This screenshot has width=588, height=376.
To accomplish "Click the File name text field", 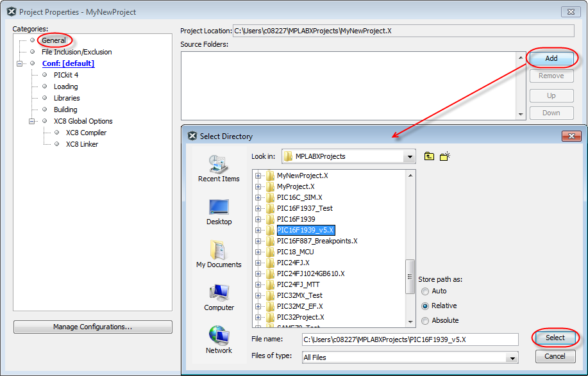I will (410, 339).
